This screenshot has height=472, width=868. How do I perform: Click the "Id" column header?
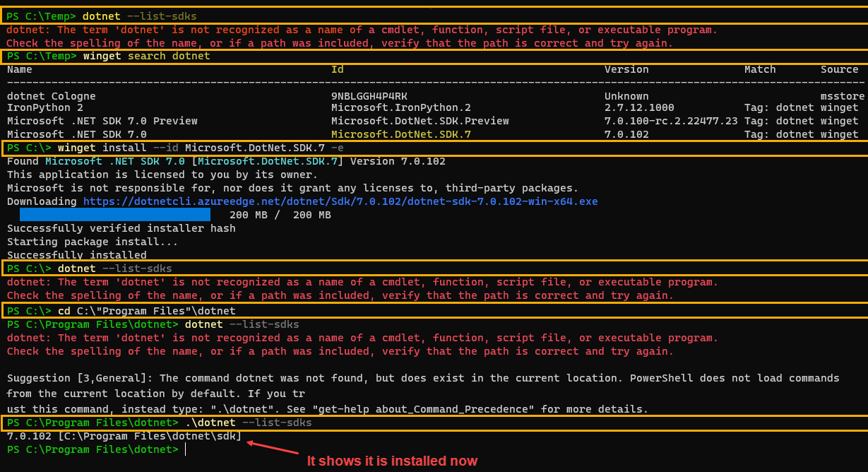pyautogui.click(x=338, y=69)
